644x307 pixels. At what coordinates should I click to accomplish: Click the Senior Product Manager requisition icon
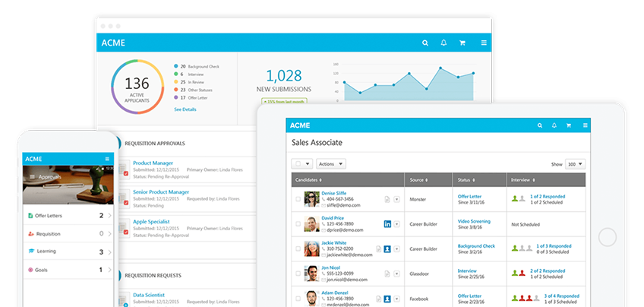click(124, 199)
